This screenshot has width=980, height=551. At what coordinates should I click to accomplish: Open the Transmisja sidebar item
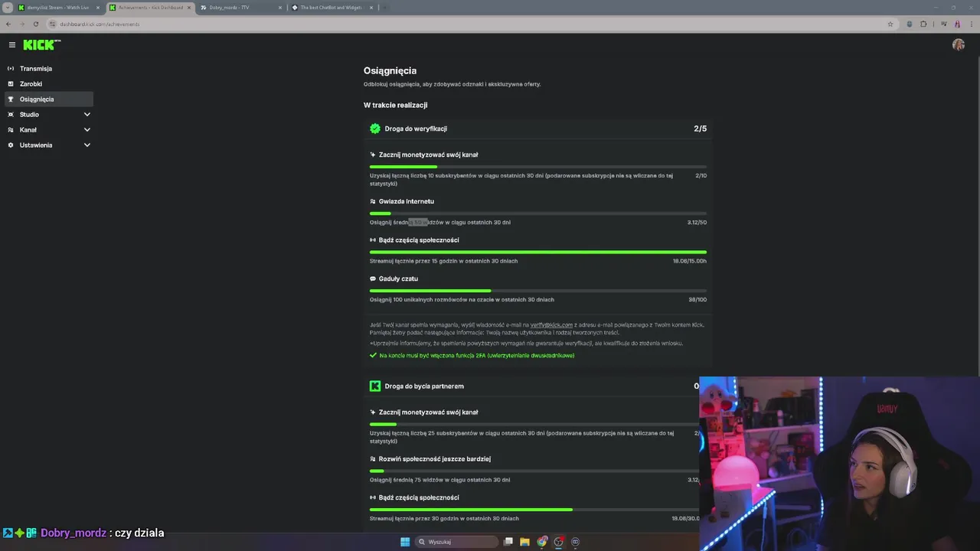pyautogui.click(x=49, y=68)
